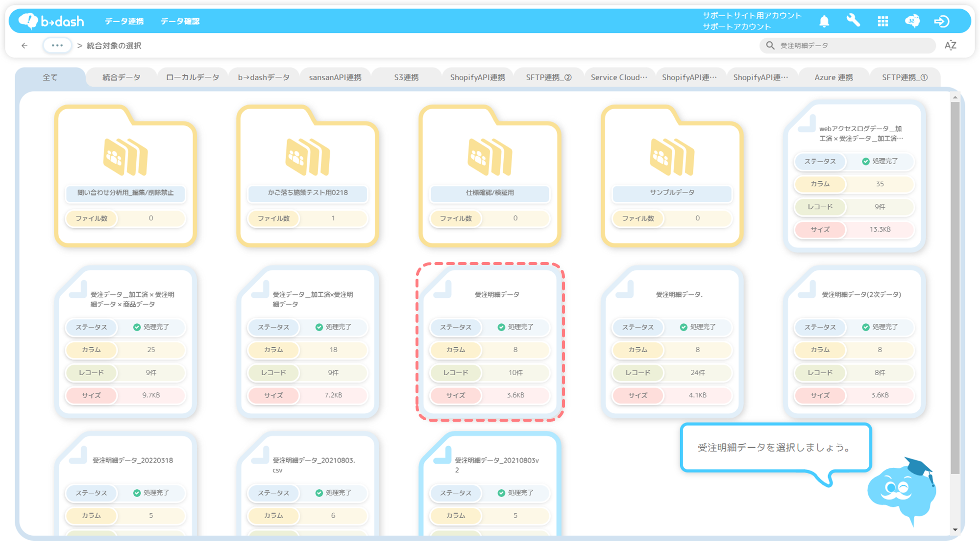Open the apps grid icon
The width and height of the screenshot is (980, 551).
click(883, 21)
